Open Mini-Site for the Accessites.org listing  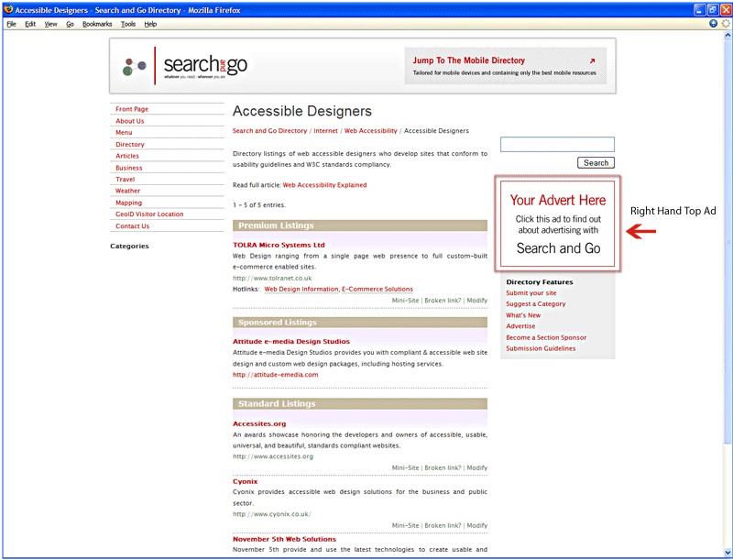pos(405,468)
